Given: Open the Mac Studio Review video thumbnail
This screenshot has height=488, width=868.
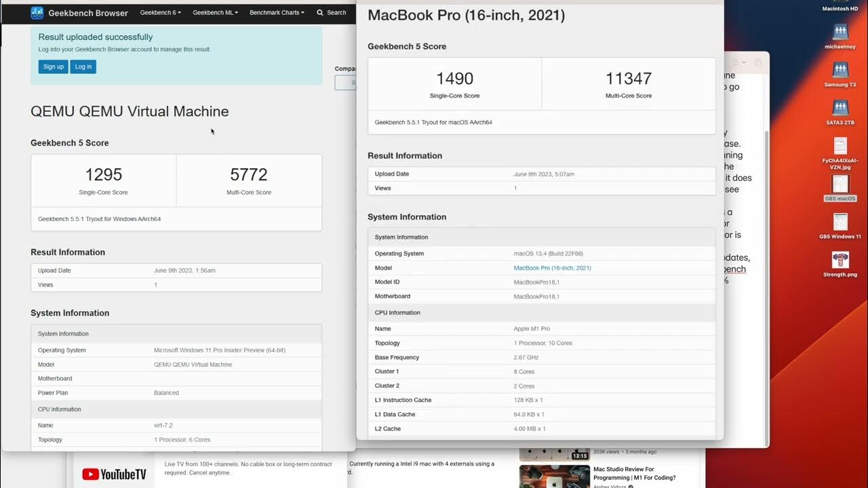Looking at the screenshot, I should point(555,476).
